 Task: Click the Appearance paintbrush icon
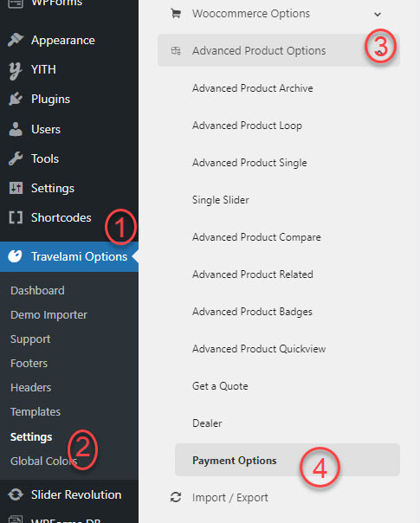click(16, 40)
